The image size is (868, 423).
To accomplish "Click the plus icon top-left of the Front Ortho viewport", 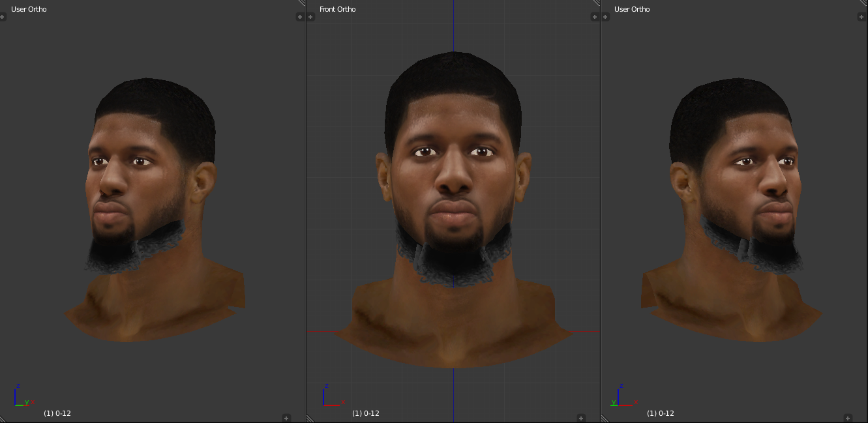I will tap(310, 16).
